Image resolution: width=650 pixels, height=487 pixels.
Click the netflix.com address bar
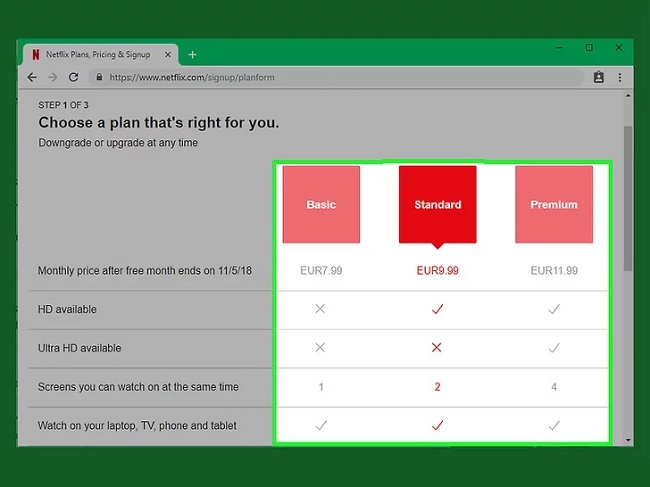click(x=340, y=77)
